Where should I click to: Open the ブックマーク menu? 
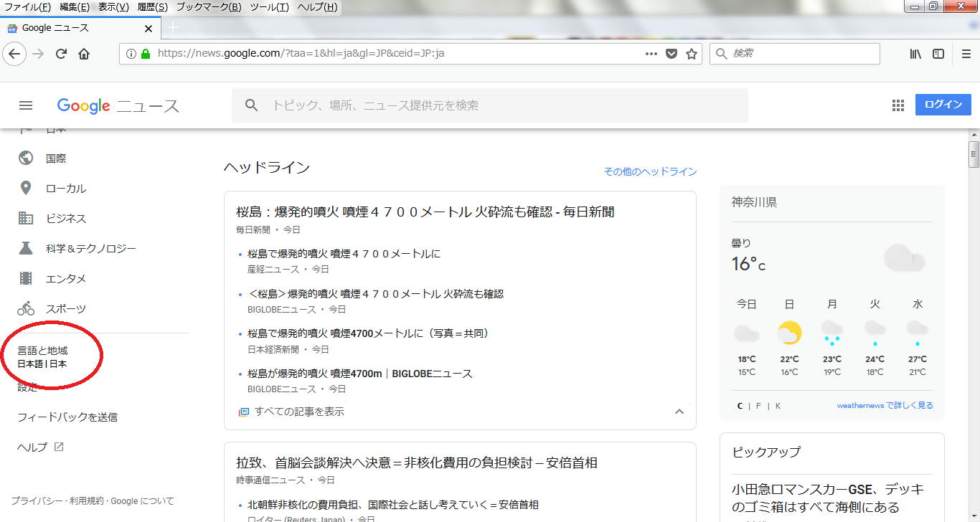[209, 7]
